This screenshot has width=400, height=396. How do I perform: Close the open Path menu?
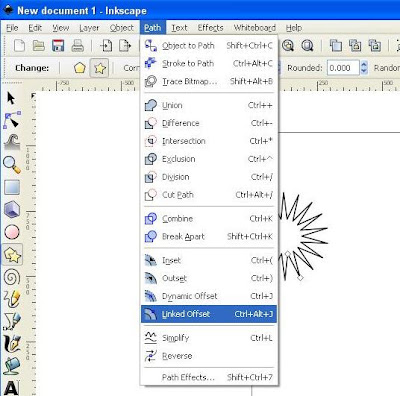[153, 28]
